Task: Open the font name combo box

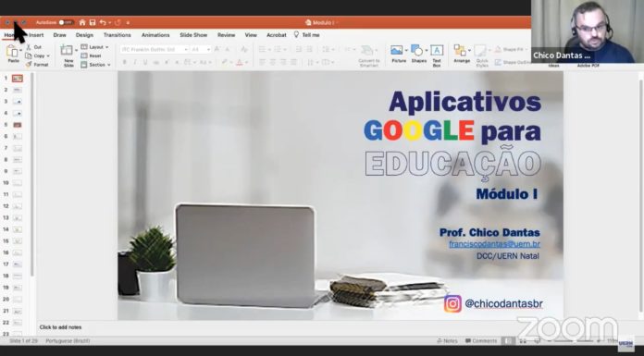Action: [154, 49]
